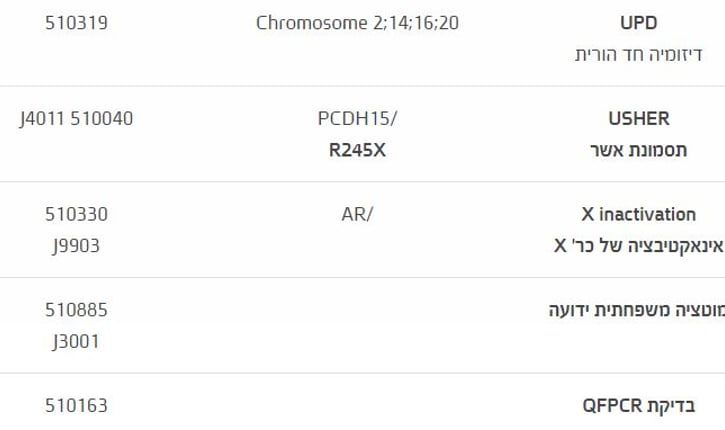Click Hebrew X chromosome inactivation text
The width and height of the screenshot is (725, 430).
click(639, 246)
